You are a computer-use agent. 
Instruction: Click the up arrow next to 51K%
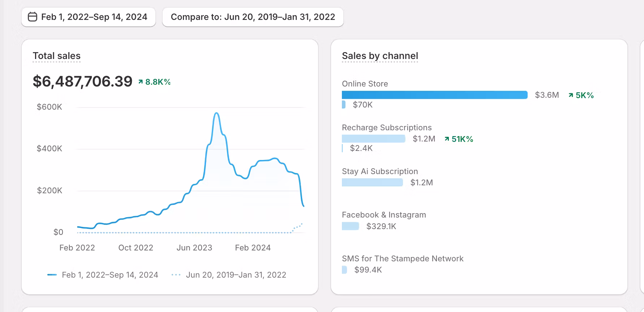coord(447,139)
